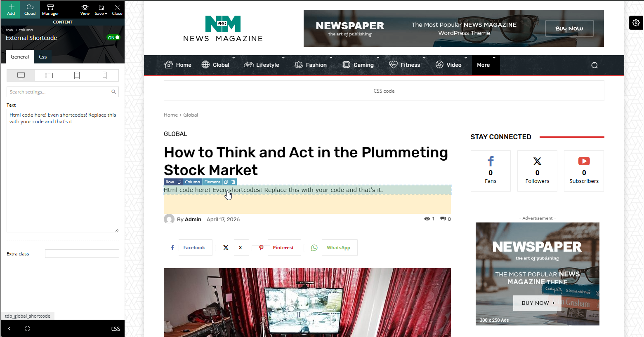644x337 pixels.
Task: Select the mobile phone viewport icon
Action: (104, 75)
